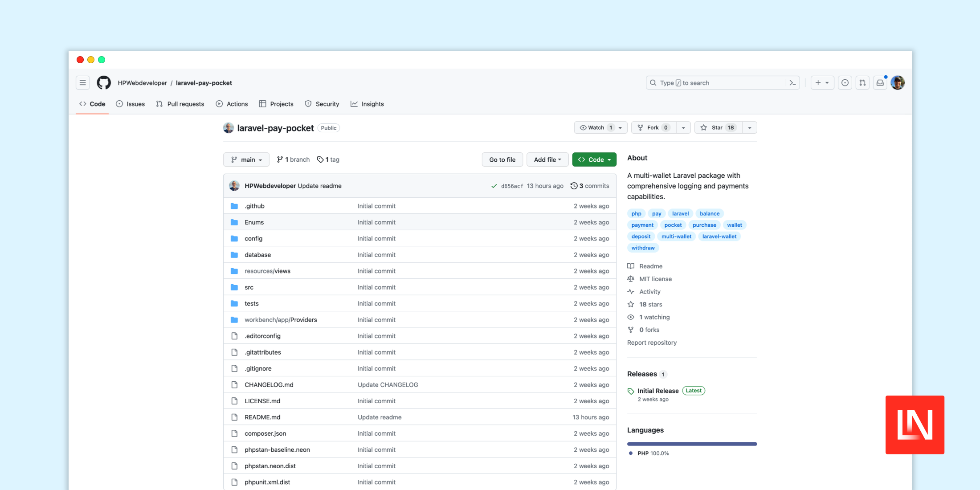Open the main branch selector dropdown

click(246, 159)
